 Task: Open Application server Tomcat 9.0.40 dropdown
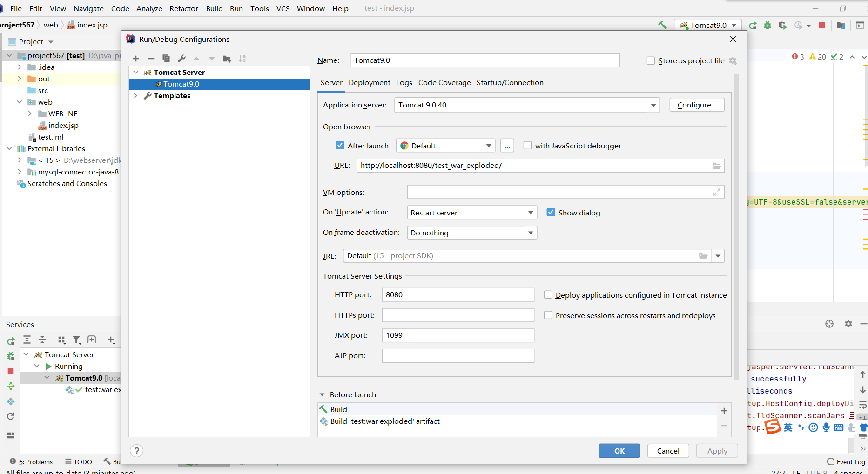pyautogui.click(x=527, y=105)
